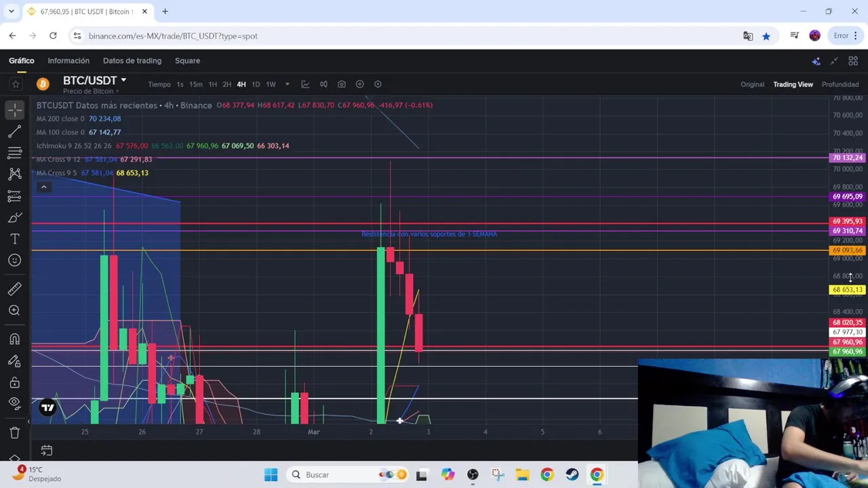
Task: Expand more time intervals dropdown
Action: coord(287,85)
